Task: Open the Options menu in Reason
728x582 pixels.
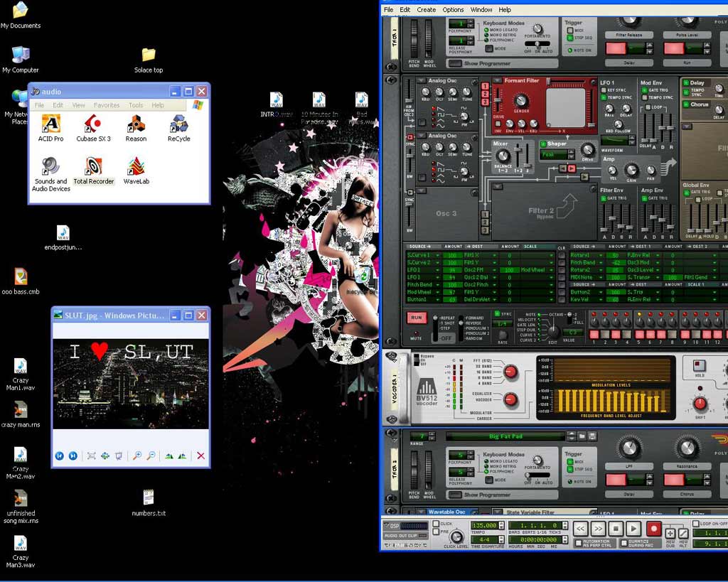Action: [453, 9]
